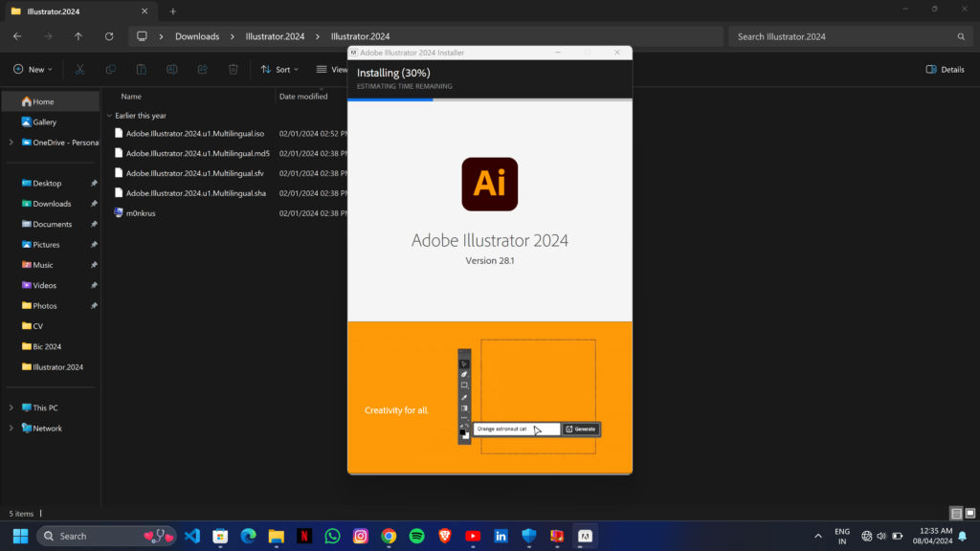This screenshot has width=980, height=551.
Task: Open LinkedIn from the taskbar
Action: (501, 536)
